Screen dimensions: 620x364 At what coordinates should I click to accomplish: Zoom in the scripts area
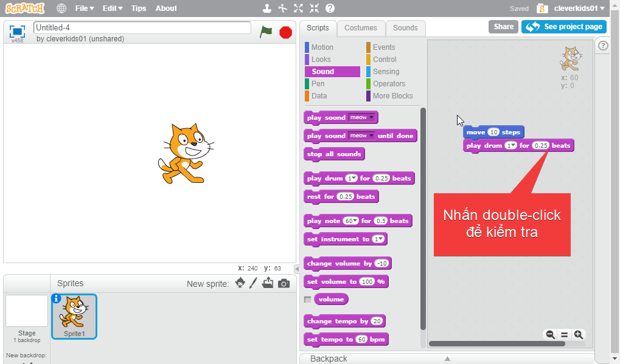[579, 335]
